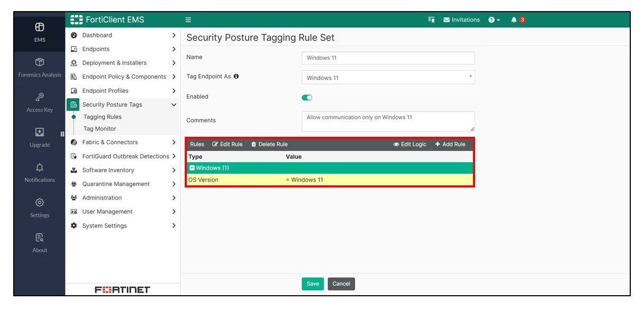Screen dimensions: 644x310
Task: Click the Deployment & Installers icon
Action: (x=74, y=63)
